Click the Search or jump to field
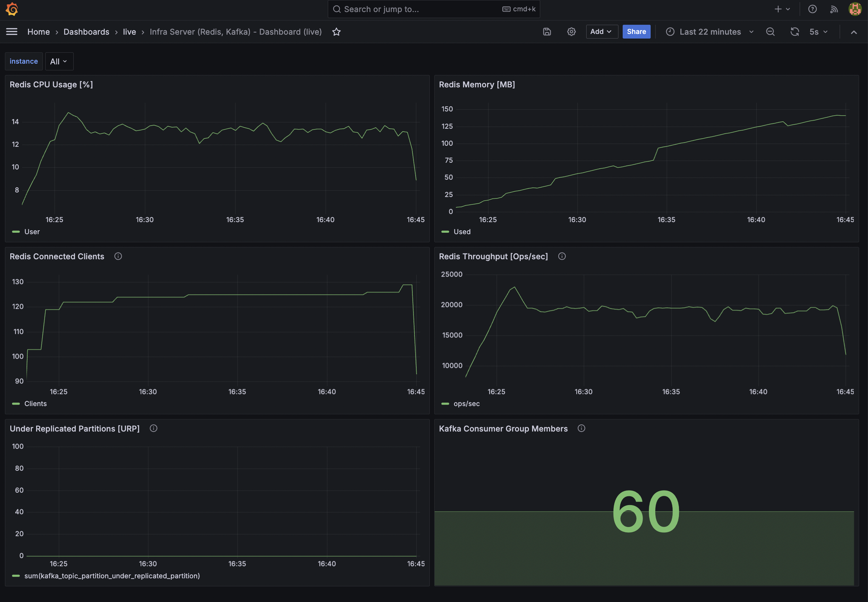The image size is (868, 602). tap(415, 9)
